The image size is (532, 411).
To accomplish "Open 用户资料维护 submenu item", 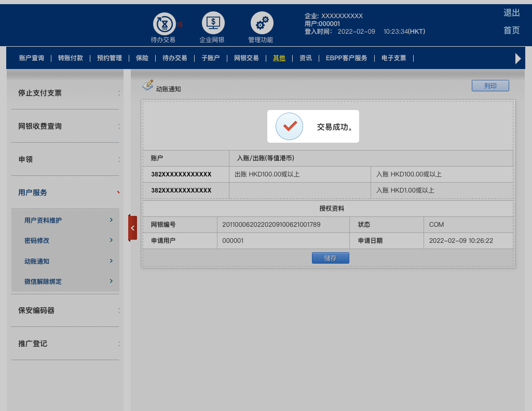I will pyautogui.click(x=65, y=221).
